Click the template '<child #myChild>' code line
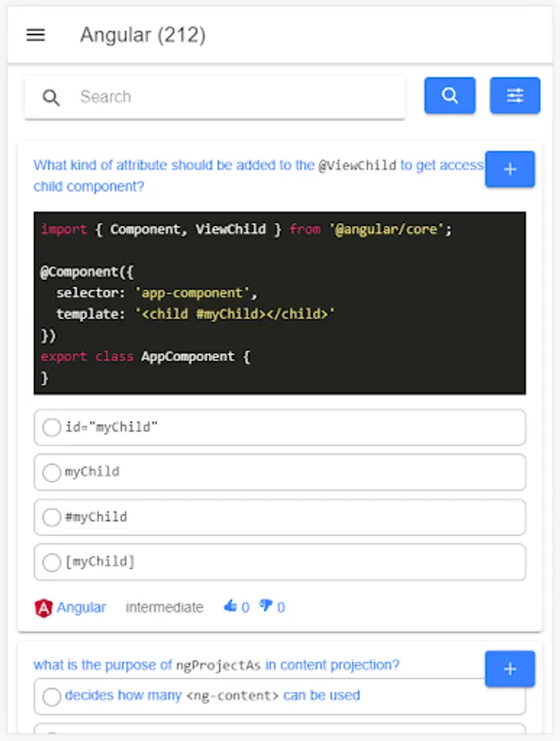 (x=196, y=315)
